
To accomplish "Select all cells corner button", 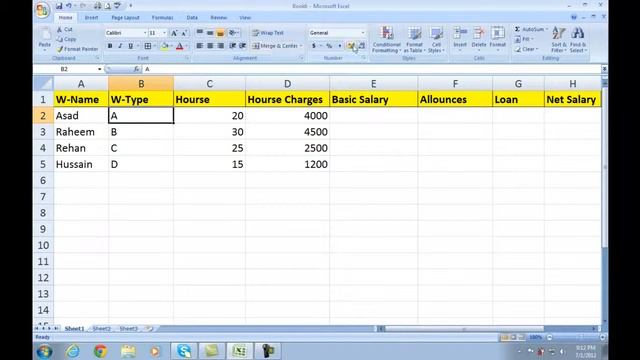I will [x=43, y=84].
